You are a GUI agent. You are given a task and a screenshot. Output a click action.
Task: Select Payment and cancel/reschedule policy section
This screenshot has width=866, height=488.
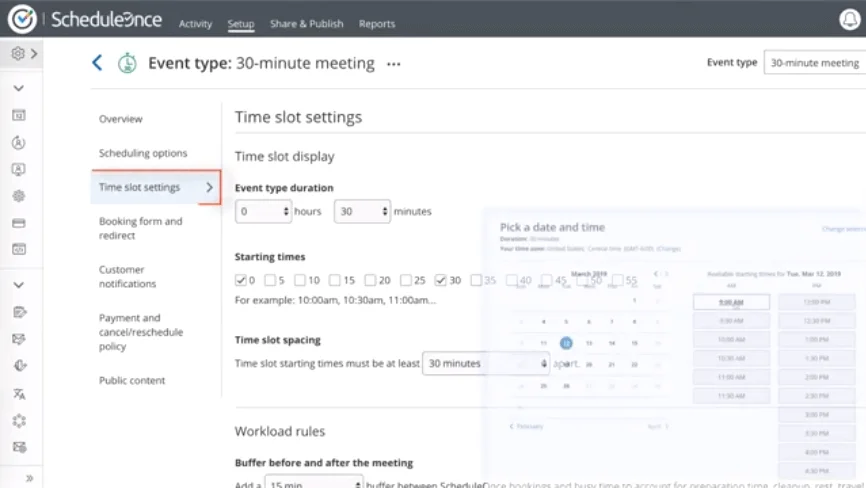141,332
